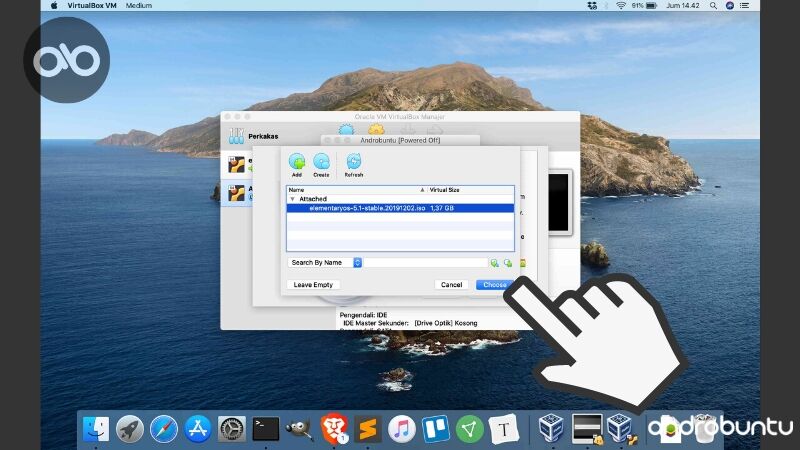Click the Virtual Size column header
This screenshot has height=450, width=800.
point(470,190)
